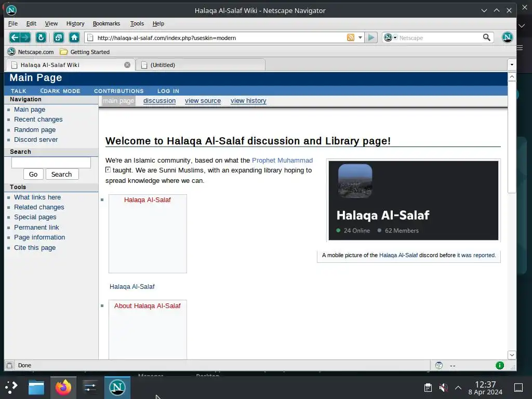
Task: Click the wiki Search button
Action: (62, 174)
